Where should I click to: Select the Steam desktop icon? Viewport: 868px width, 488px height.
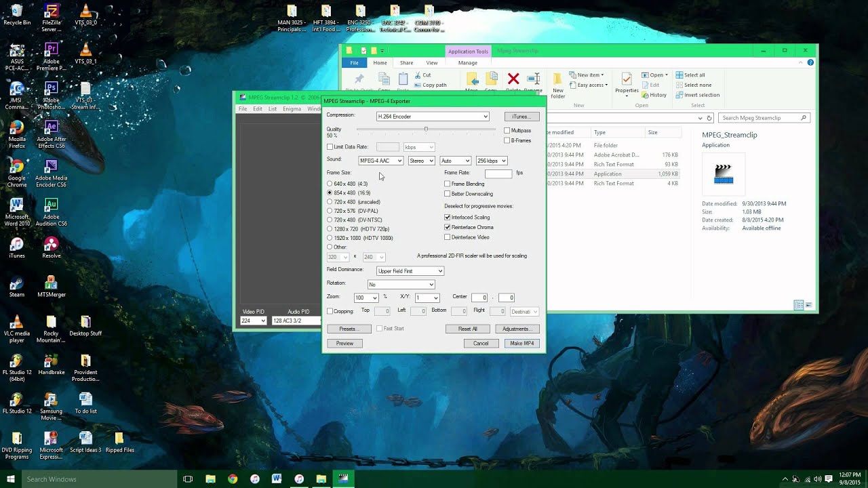[17, 286]
